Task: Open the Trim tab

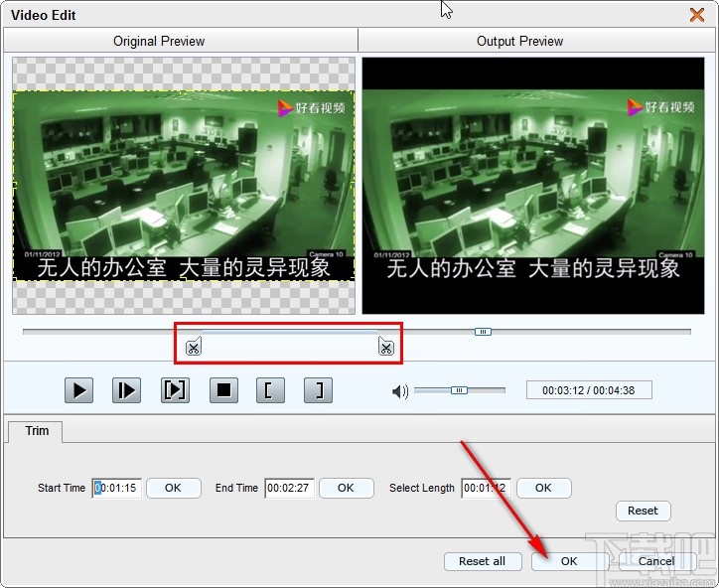Action: point(37,431)
